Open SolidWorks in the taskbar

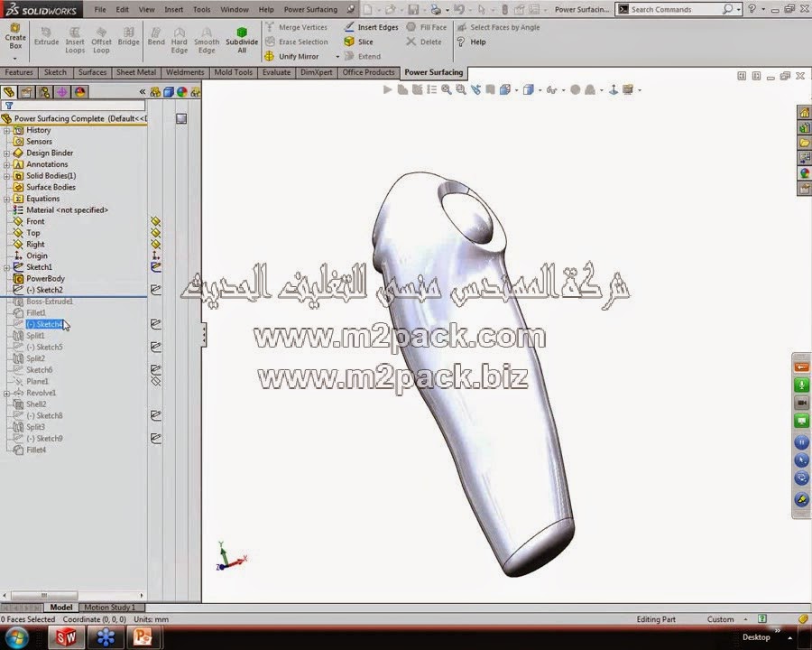66,637
